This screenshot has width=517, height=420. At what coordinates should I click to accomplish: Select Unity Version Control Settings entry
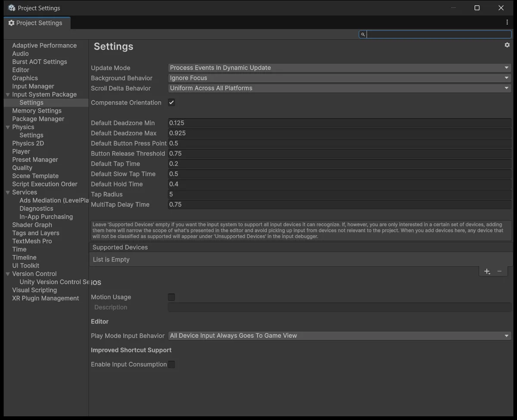coord(54,282)
